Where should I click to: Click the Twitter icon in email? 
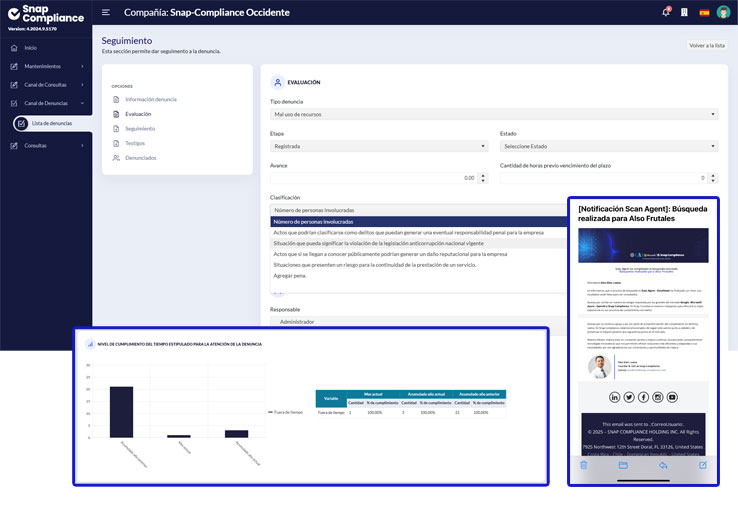629,397
